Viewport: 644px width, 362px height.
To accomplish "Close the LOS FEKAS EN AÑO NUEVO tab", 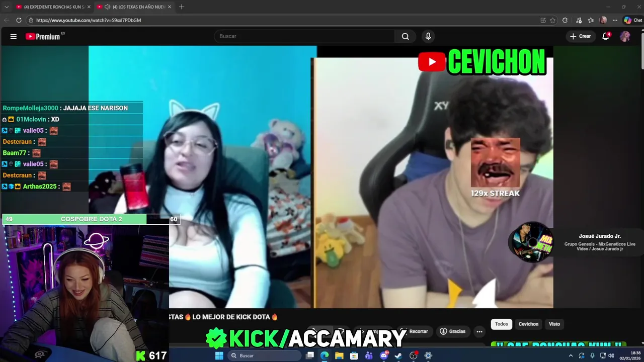I will pos(170,7).
